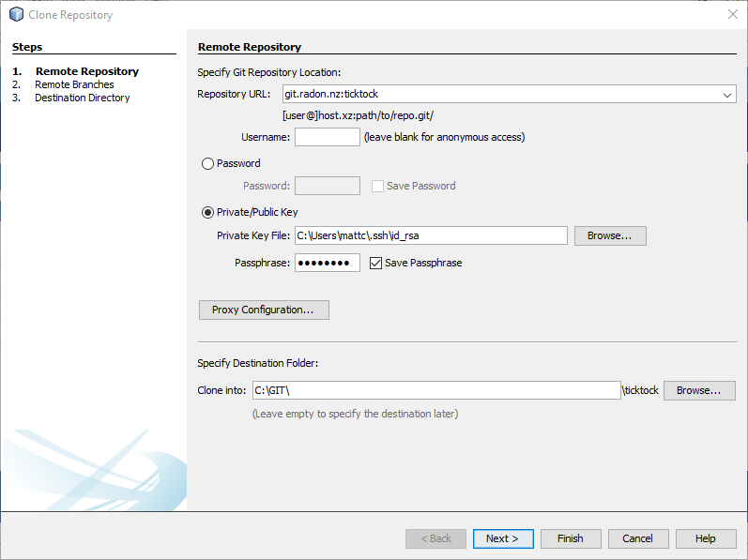Click the Leave empty to specify later hint
The image size is (748, 560).
point(355,414)
